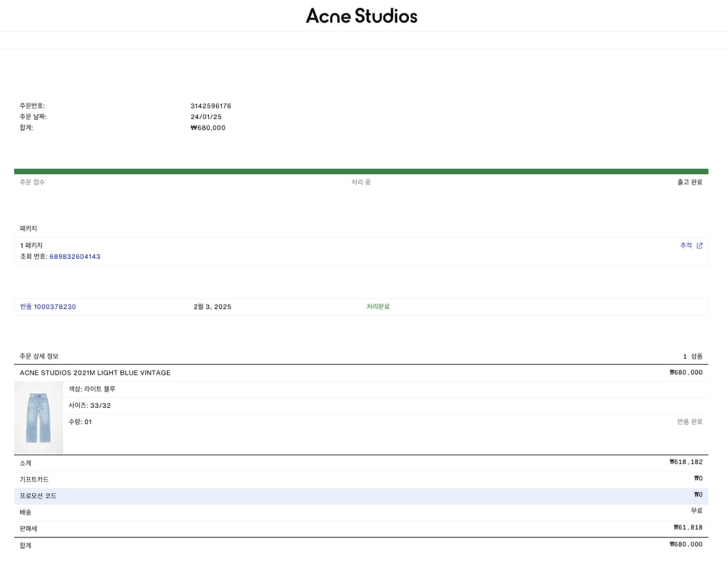Screen dimensions: 728x564
Task: Click the Acne Studios logo
Action: pyautogui.click(x=361, y=16)
